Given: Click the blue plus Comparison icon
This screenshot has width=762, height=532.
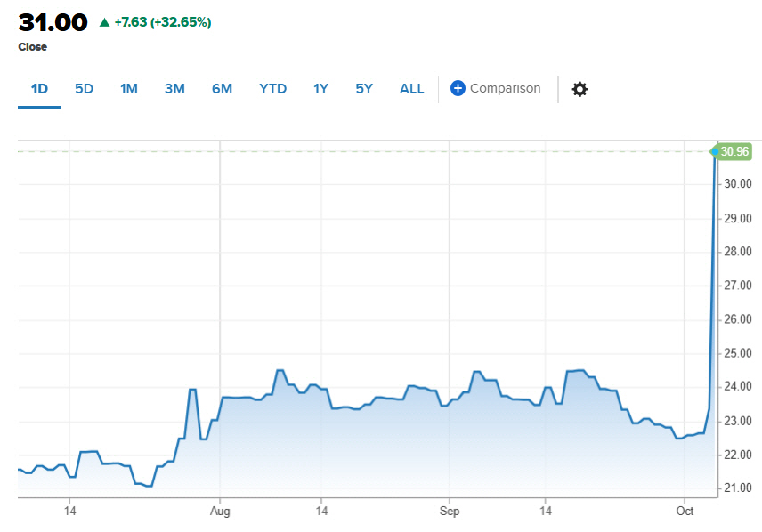Looking at the screenshot, I should (x=458, y=88).
